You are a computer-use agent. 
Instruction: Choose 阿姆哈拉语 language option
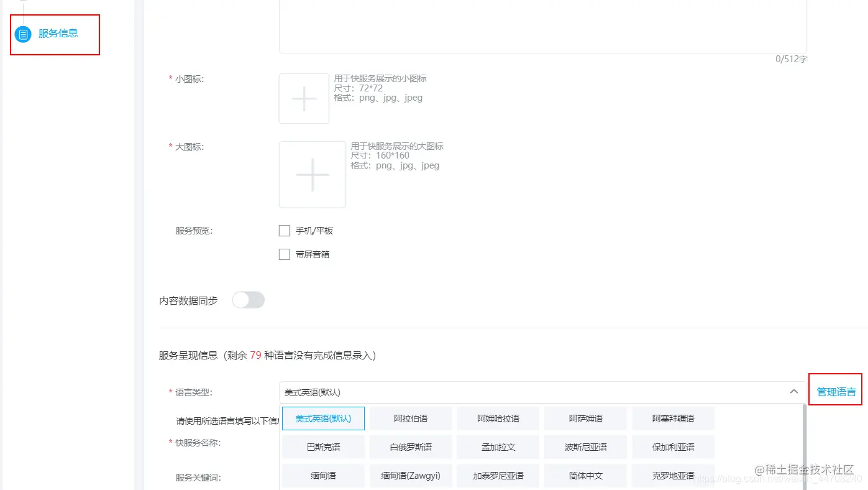point(498,418)
